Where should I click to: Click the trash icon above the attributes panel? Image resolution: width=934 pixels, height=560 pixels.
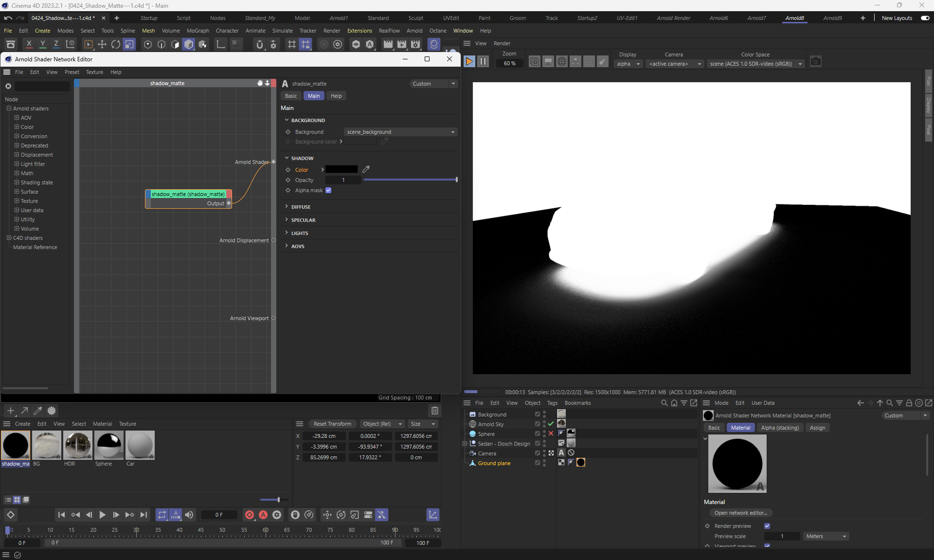pos(434,411)
